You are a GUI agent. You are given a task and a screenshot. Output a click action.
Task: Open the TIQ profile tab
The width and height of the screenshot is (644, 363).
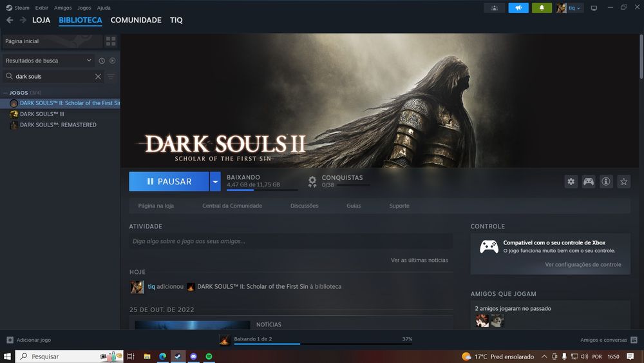(x=176, y=20)
